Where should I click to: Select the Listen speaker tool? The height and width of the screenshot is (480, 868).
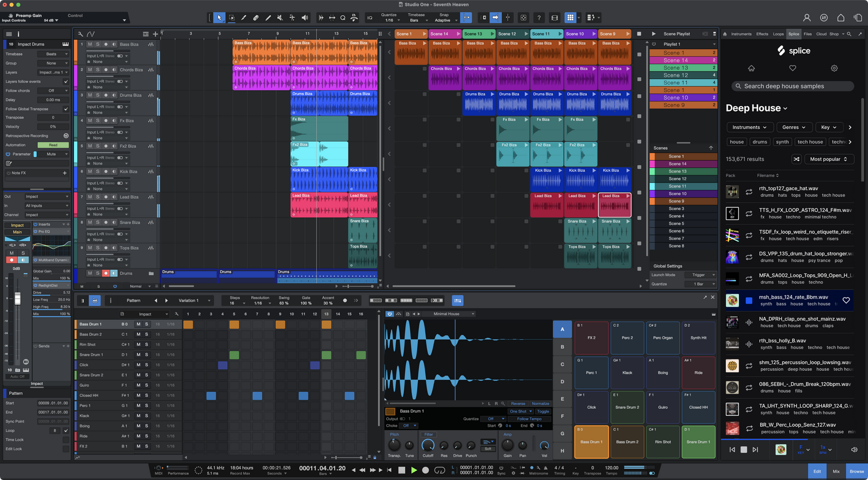click(304, 18)
